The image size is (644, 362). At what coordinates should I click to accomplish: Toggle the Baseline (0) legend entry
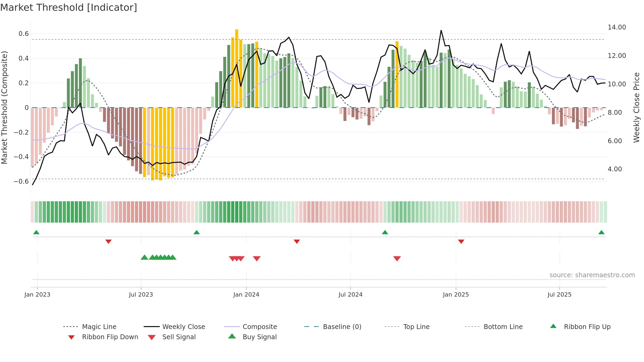click(x=333, y=327)
